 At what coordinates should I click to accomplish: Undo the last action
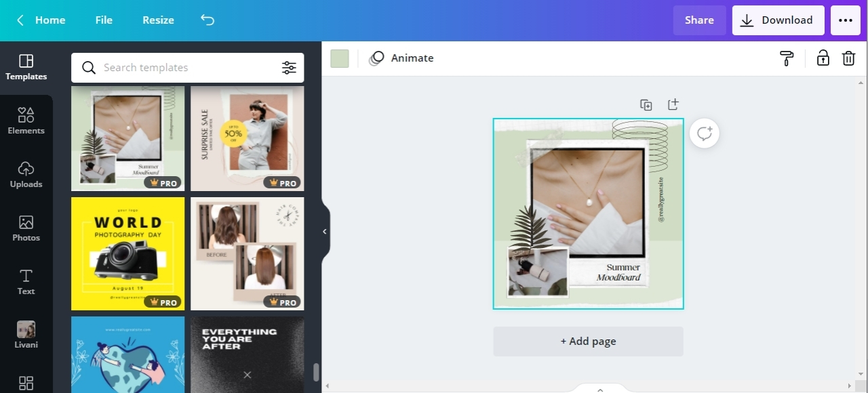pyautogui.click(x=208, y=20)
